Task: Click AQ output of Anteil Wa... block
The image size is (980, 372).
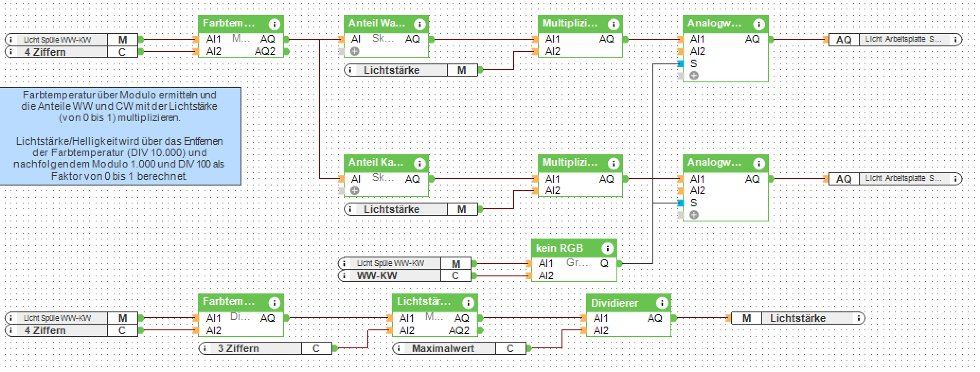Action: coord(431,39)
